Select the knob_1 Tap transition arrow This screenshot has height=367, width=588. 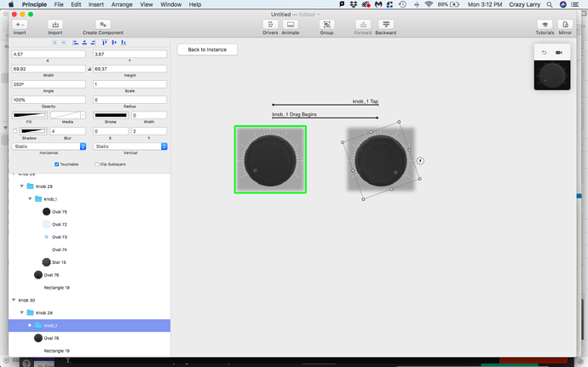tap(326, 105)
